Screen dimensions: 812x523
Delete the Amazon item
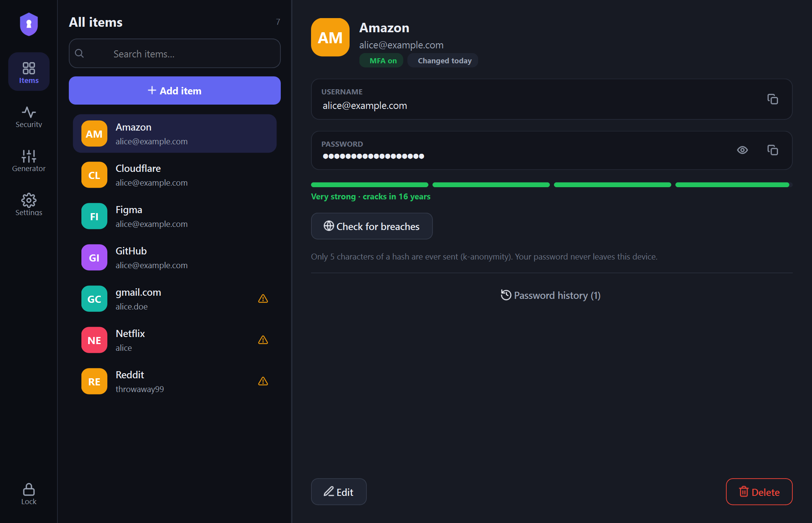pyautogui.click(x=759, y=492)
